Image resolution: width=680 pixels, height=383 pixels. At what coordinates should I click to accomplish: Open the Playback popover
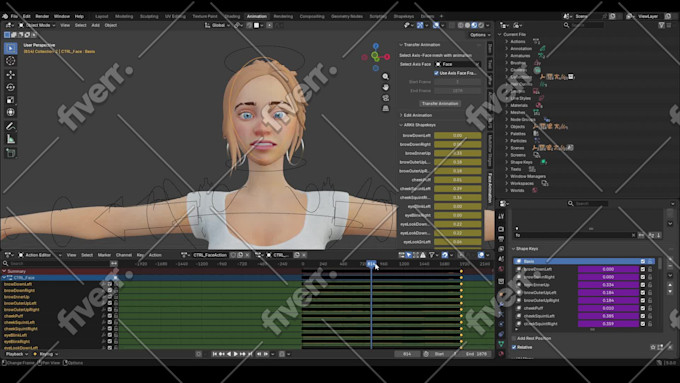(x=16, y=354)
